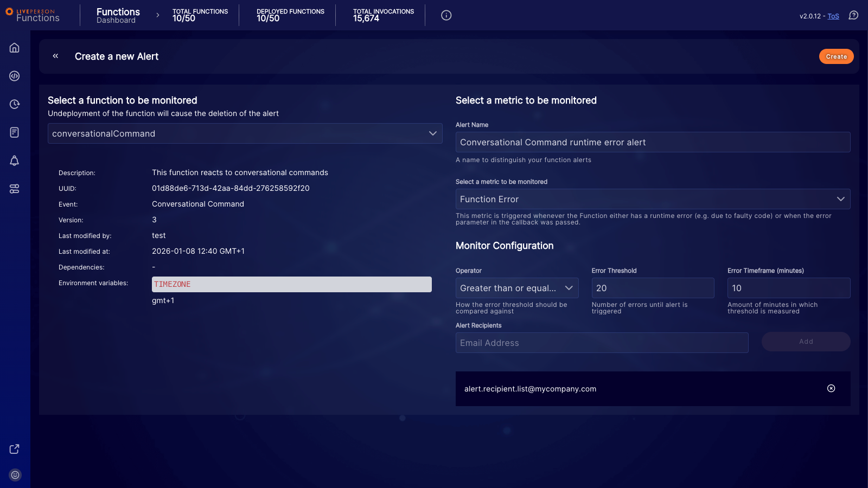868x488 pixels.
Task: Click the Email Address input field
Action: coord(601,343)
